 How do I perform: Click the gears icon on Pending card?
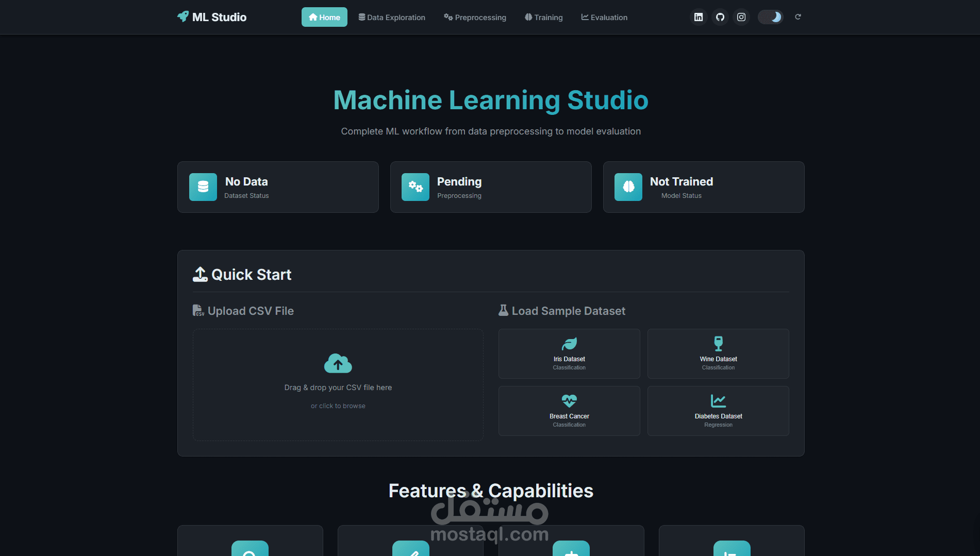pyautogui.click(x=416, y=187)
